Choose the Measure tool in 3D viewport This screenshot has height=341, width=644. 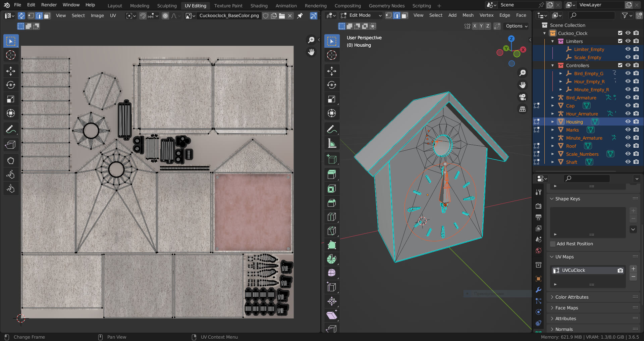click(x=331, y=143)
